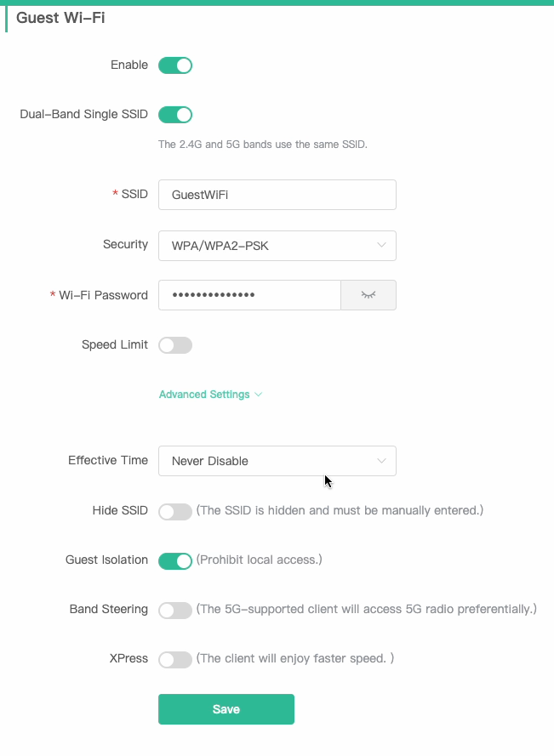554x756 pixels.
Task: Click into the GuestWiFi SSID field
Action: click(x=277, y=195)
